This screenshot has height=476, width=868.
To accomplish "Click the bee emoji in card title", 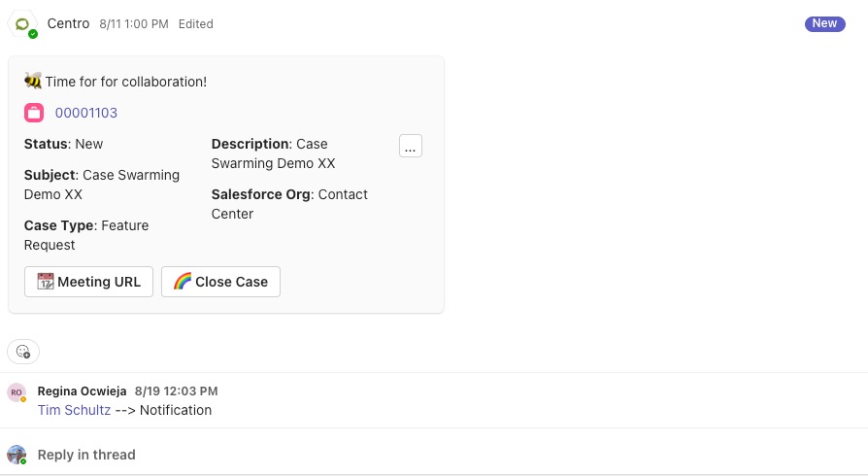I will point(33,81).
